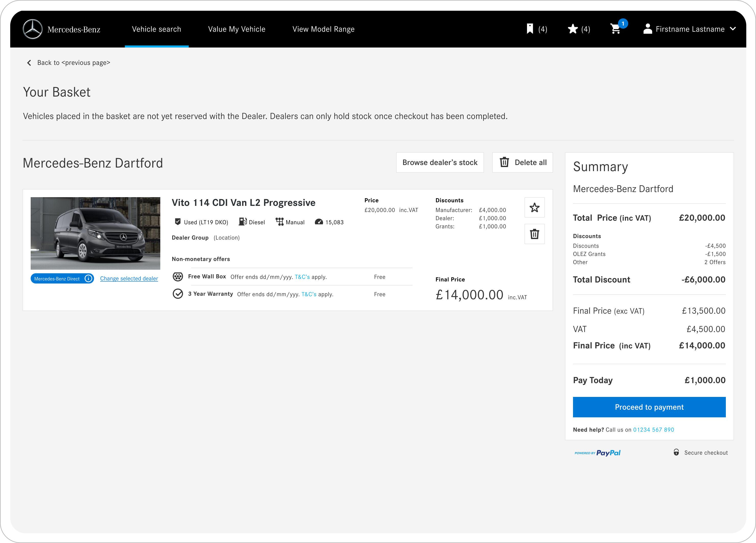Click VAT £4,500.00 row in summary

tap(649, 329)
